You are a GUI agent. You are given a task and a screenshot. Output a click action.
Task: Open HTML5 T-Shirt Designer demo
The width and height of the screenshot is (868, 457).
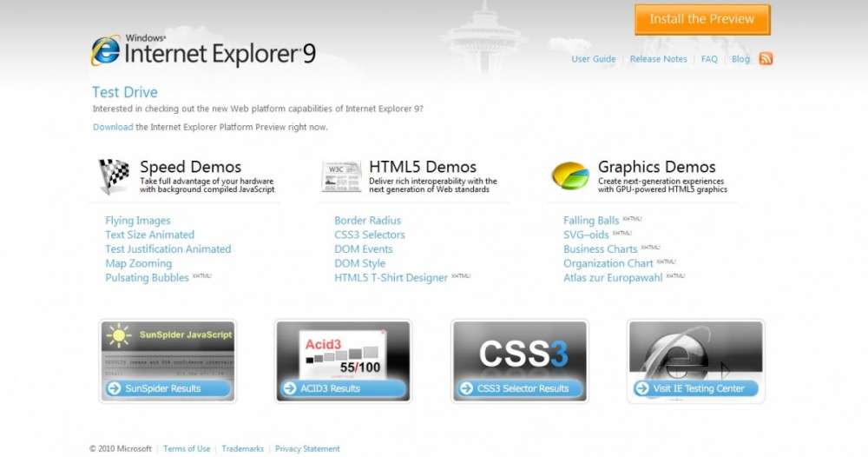[391, 278]
